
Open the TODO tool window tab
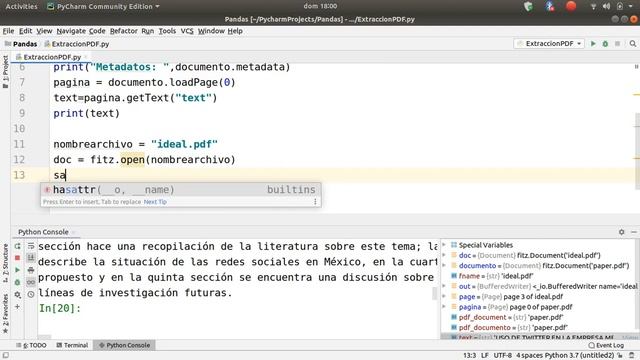[31, 345]
